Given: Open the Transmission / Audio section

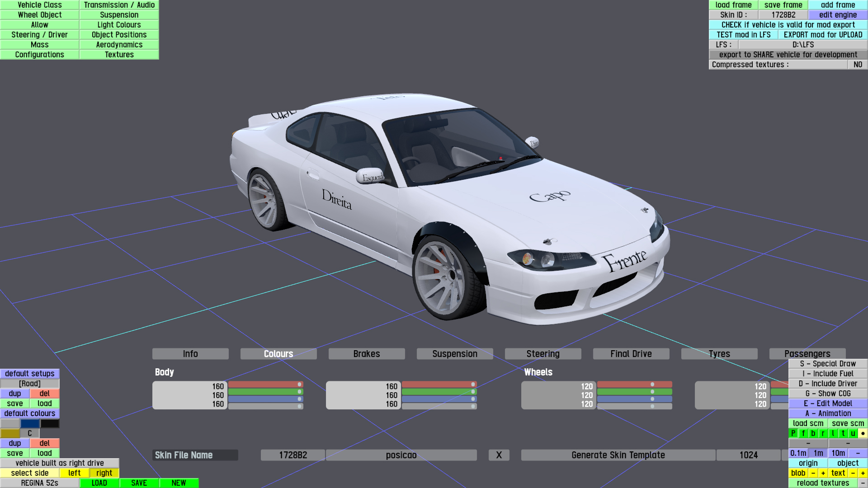Looking at the screenshot, I should coord(119,5).
